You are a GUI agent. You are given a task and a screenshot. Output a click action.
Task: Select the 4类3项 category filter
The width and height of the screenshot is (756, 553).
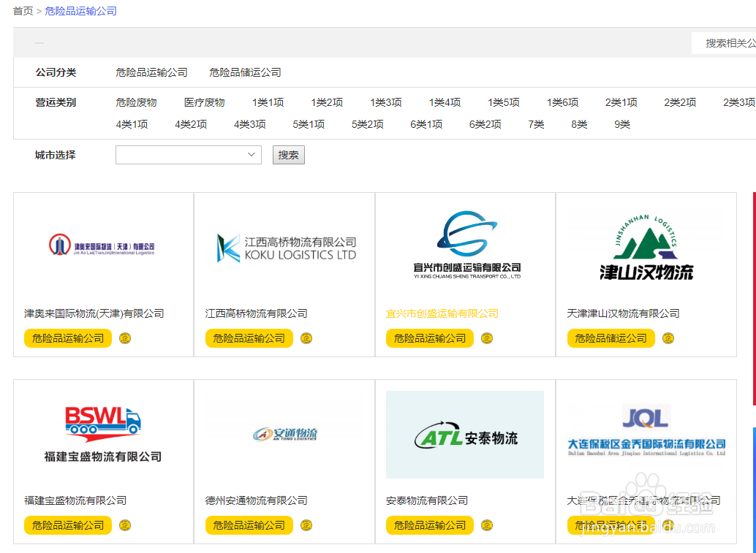pyautogui.click(x=250, y=125)
